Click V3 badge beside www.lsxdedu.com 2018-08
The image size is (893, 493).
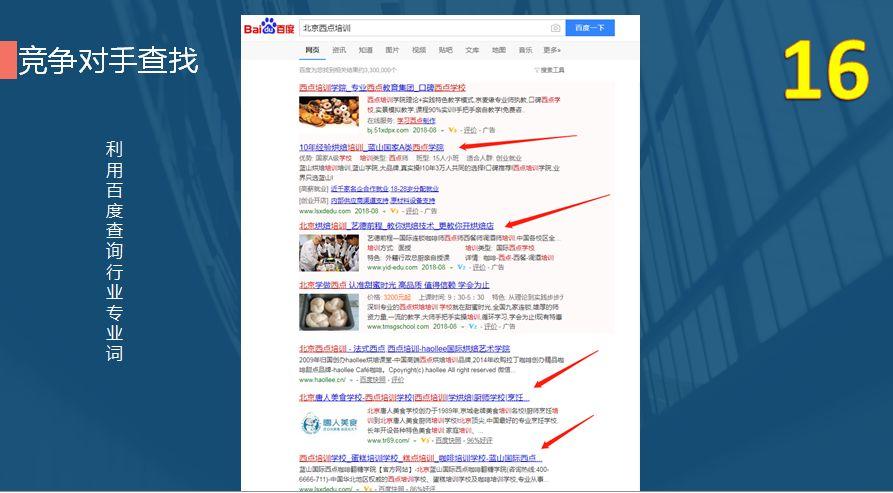point(394,211)
